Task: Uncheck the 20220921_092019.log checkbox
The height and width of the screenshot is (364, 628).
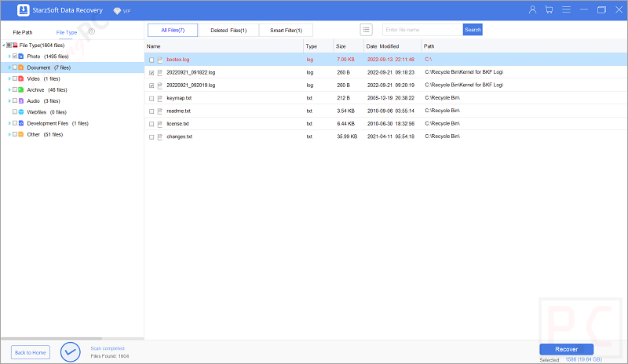Action: point(152,86)
